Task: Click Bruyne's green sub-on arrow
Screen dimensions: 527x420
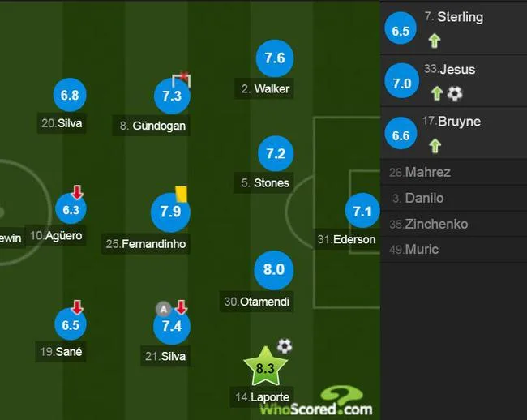Action: (x=435, y=146)
